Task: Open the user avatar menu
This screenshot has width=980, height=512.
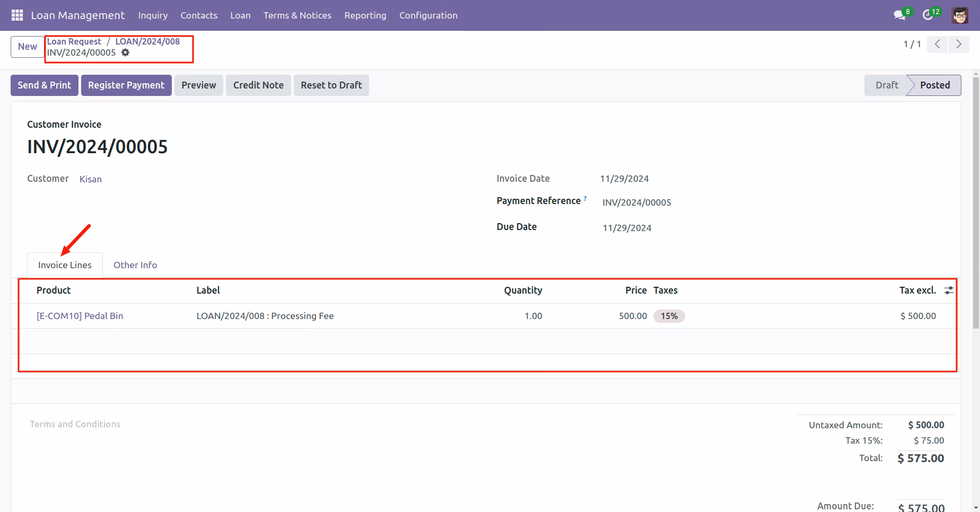Action: [960, 15]
